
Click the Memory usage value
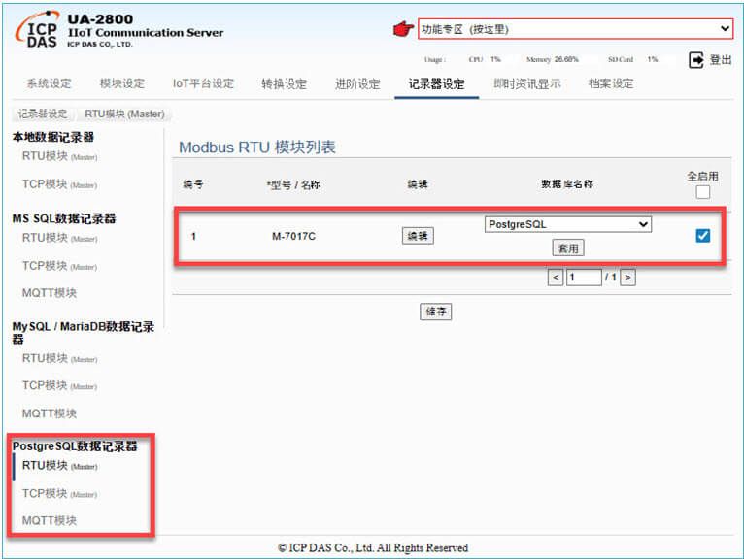click(x=566, y=59)
